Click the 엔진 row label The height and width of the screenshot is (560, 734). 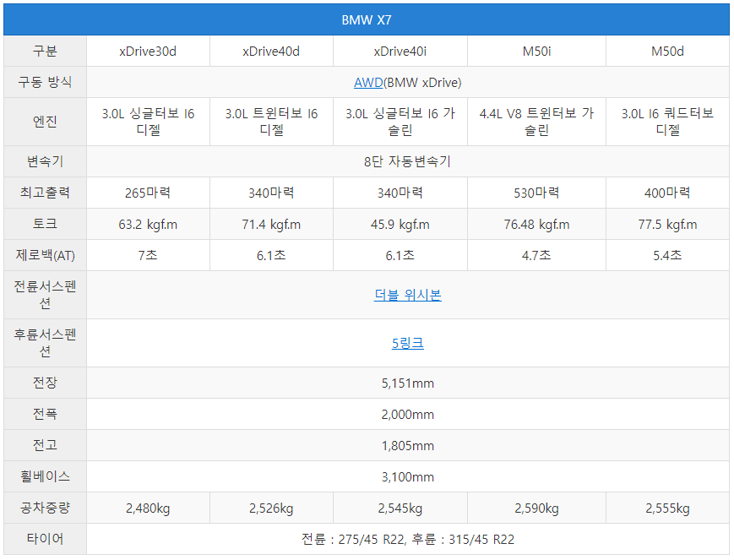[x=45, y=122]
